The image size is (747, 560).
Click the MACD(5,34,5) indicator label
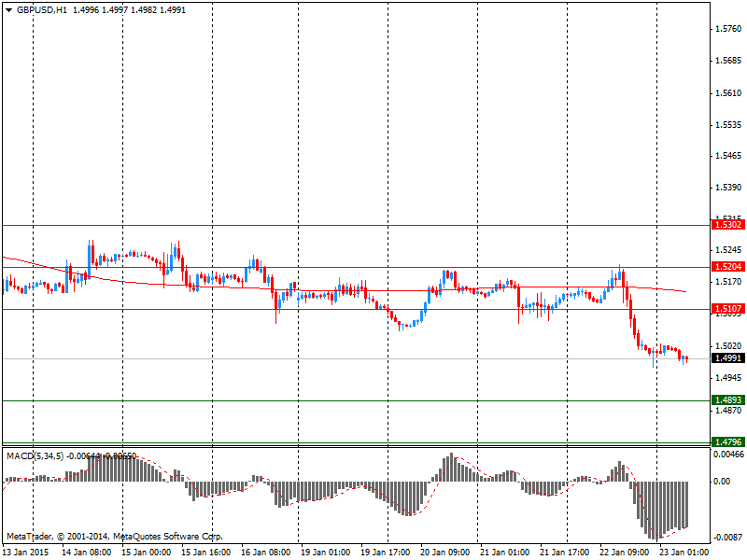pyautogui.click(x=35, y=456)
